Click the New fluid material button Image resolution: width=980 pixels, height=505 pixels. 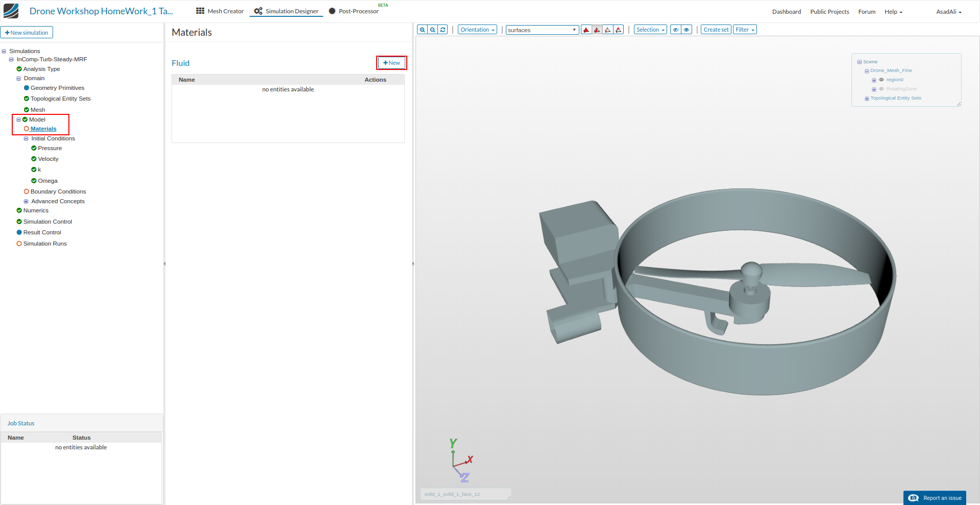391,63
